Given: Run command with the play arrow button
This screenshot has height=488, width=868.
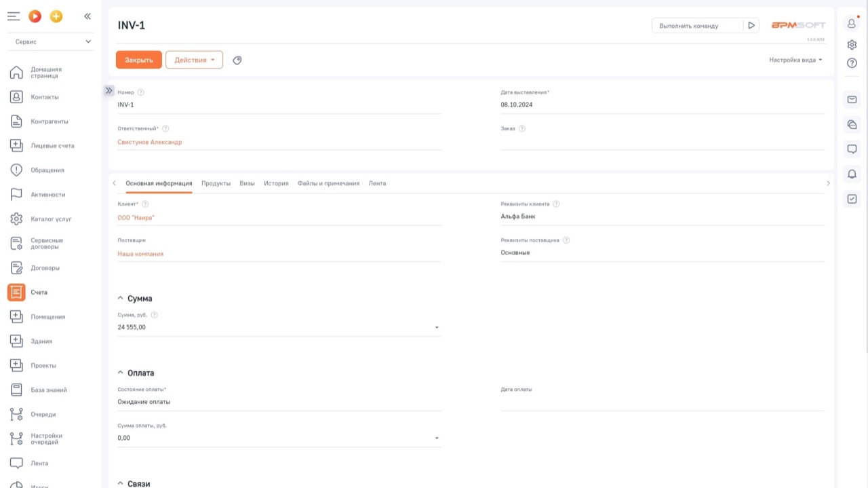Looking at the screenshot, I should click(751, 26).
